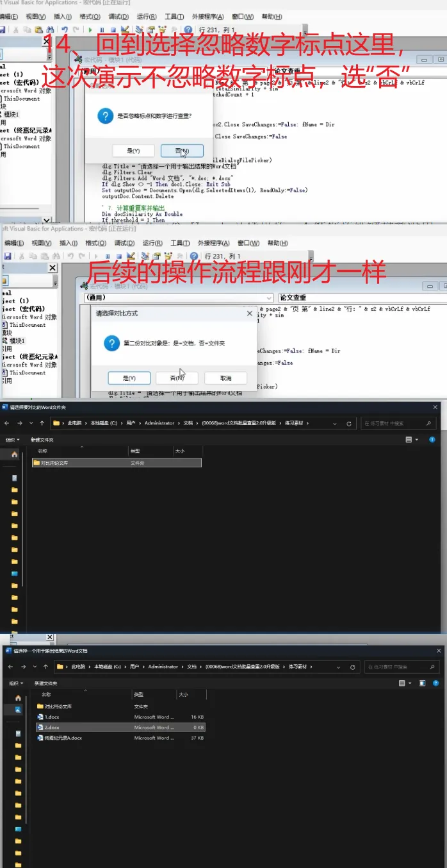Select 对比用论文库 folder in folder picker dialog
Screen dimensions: 447x868
[117, 462]
